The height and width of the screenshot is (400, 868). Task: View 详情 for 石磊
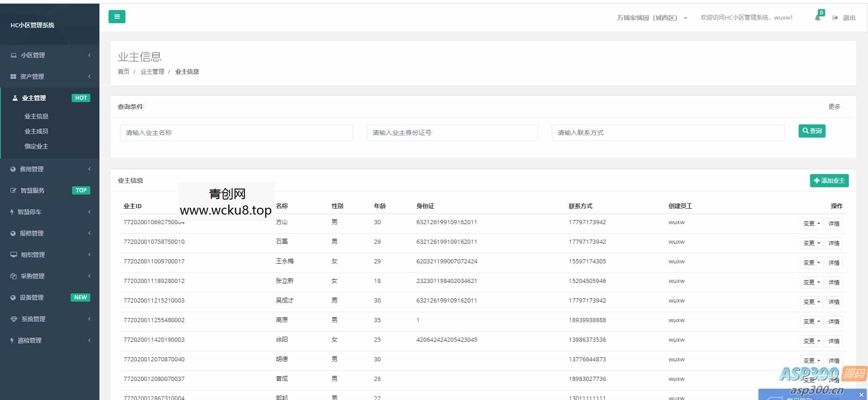(x=834, y=243)
